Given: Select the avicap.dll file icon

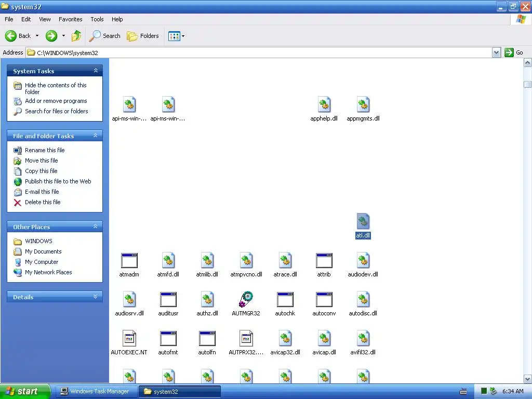Looking at the screenshot, I should tap(324, 338).
